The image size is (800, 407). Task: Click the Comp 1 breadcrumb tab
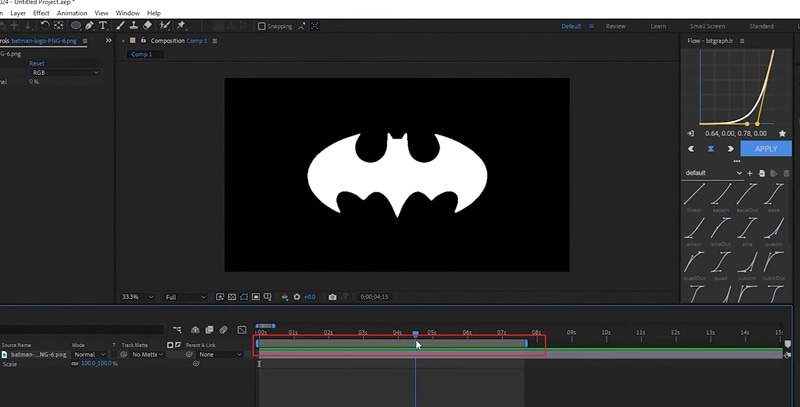[x=141, y=54]
